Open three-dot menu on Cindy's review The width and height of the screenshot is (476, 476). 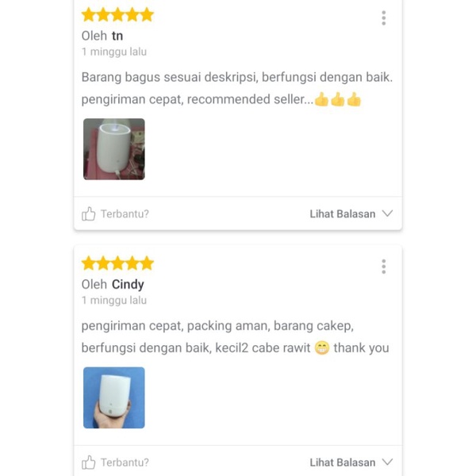click(384, 267)
